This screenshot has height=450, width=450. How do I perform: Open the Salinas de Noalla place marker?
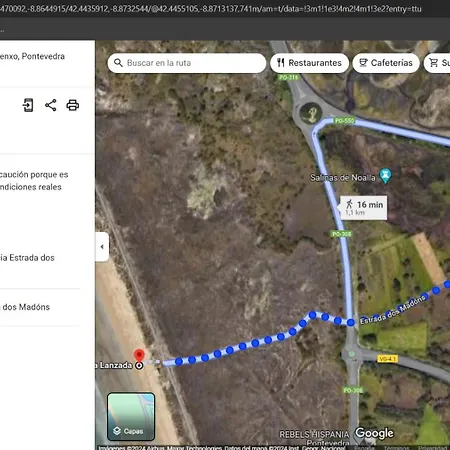(x=386, y=175)
